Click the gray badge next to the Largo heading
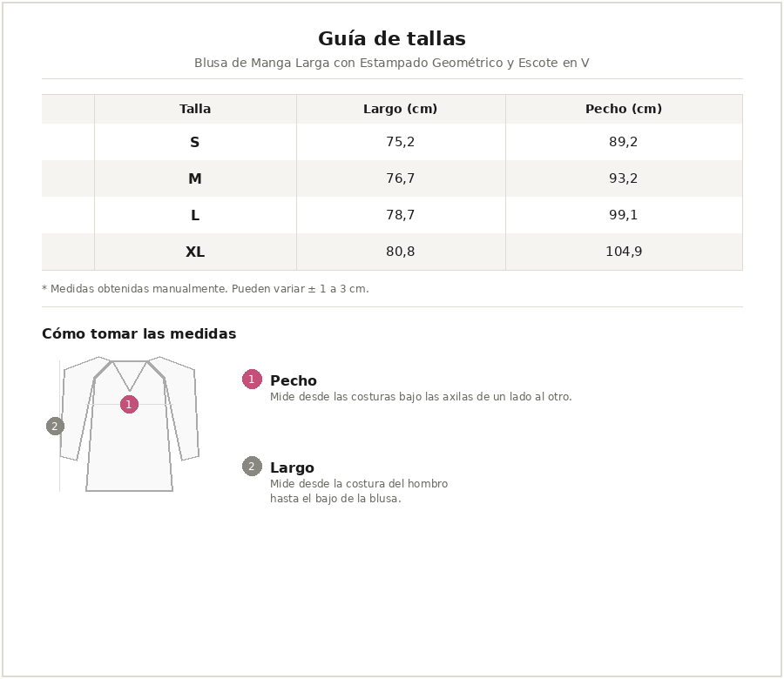Viewport: 784px width, 679px height. 252,467
